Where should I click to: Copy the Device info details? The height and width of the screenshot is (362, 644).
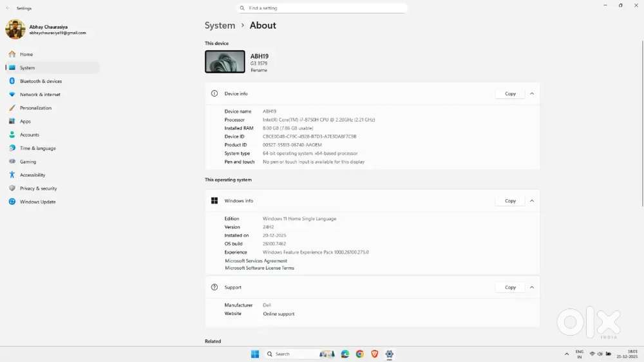510,93
